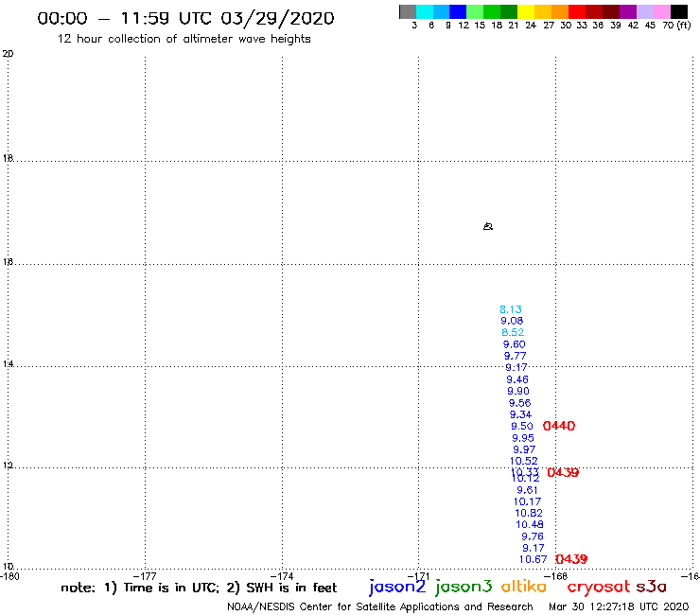
Task: Click the -168 longitude axis label
Action: 556,576
